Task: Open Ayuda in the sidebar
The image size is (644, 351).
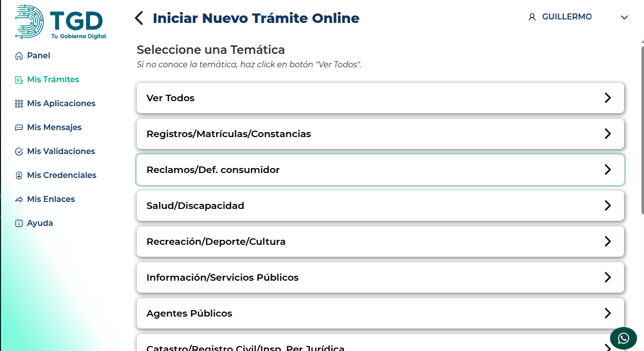Action: (40, 223)
